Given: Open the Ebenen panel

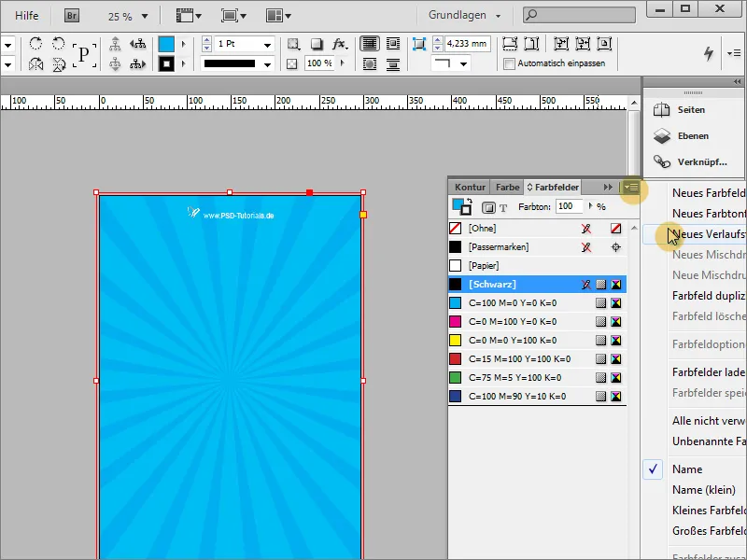Looking at the screenshot, I should pos(693,136).
